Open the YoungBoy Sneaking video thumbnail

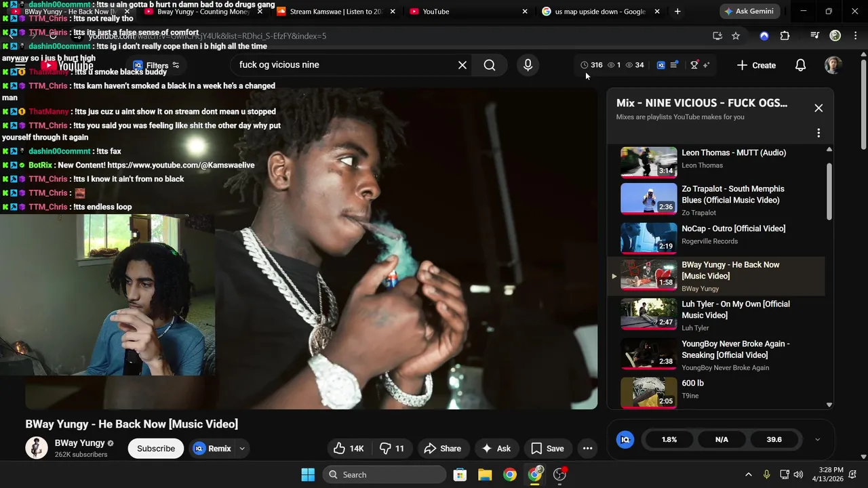(649, 353)
